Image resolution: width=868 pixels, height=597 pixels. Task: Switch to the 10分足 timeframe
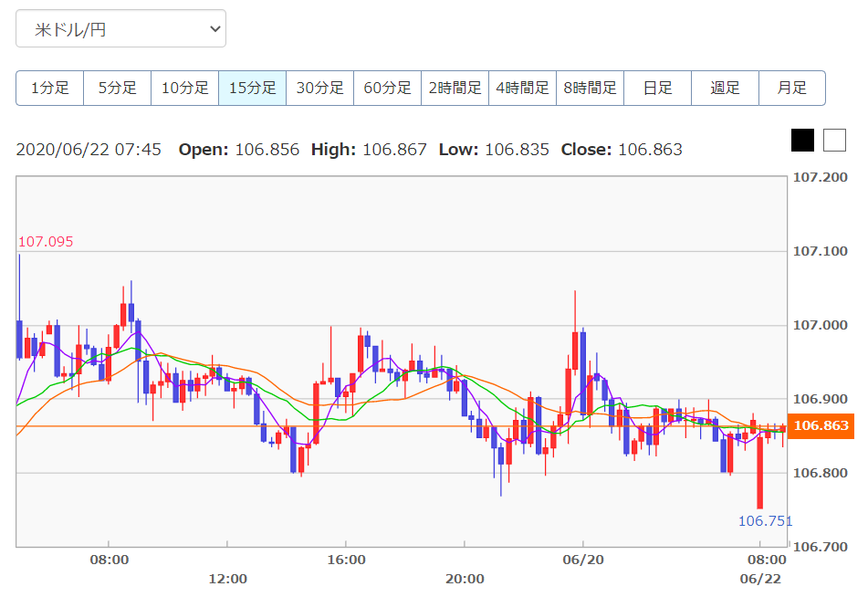(x=185, y=88)
